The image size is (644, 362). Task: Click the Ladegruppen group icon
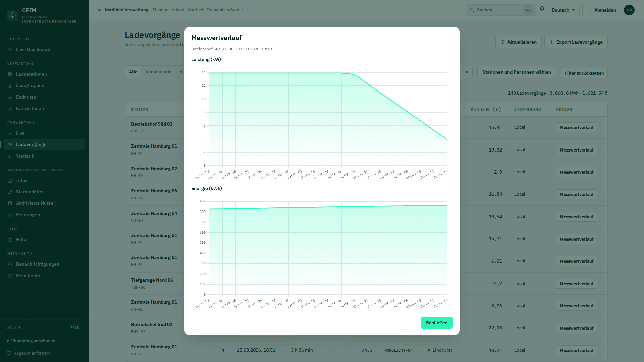(10, 86)
